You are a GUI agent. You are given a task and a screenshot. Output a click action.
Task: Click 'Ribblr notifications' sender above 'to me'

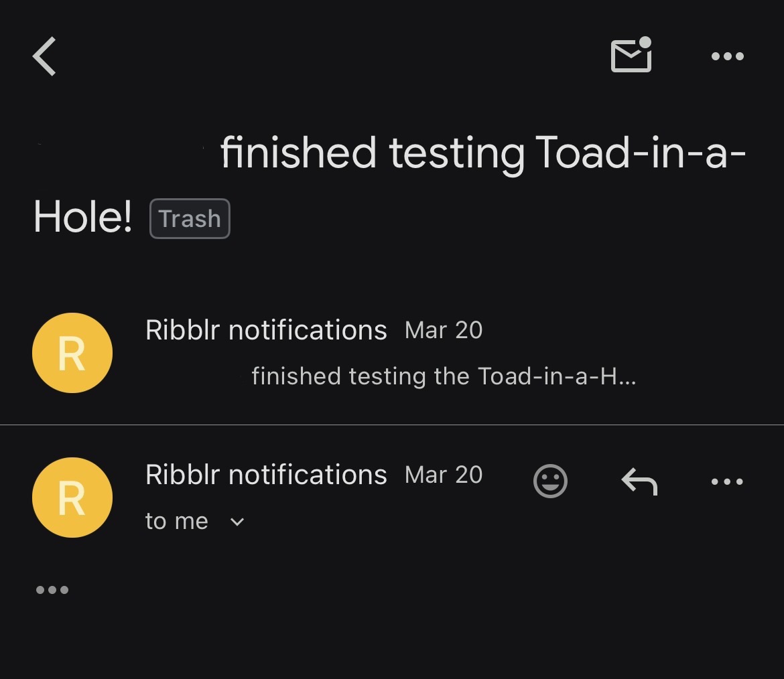(266, 475)
